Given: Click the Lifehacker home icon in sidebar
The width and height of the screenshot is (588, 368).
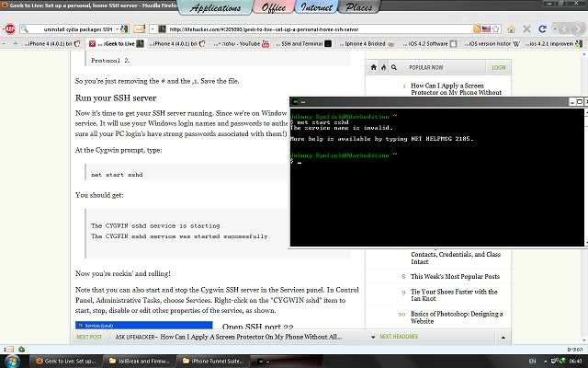Looking at the screenshot, I should pos(374,67).
